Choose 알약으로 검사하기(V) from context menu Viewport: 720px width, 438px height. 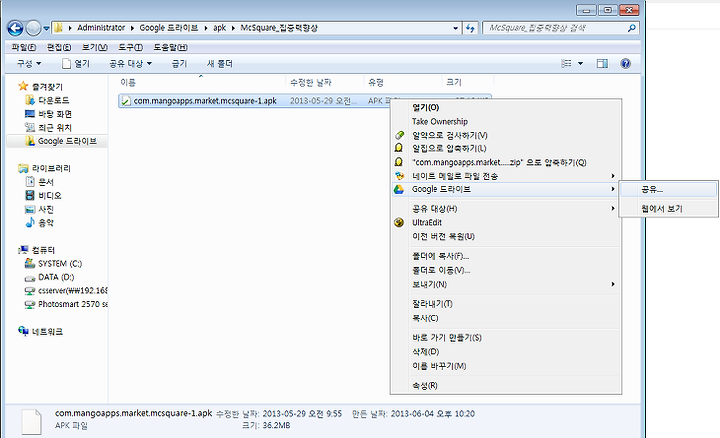click(506, 135)
